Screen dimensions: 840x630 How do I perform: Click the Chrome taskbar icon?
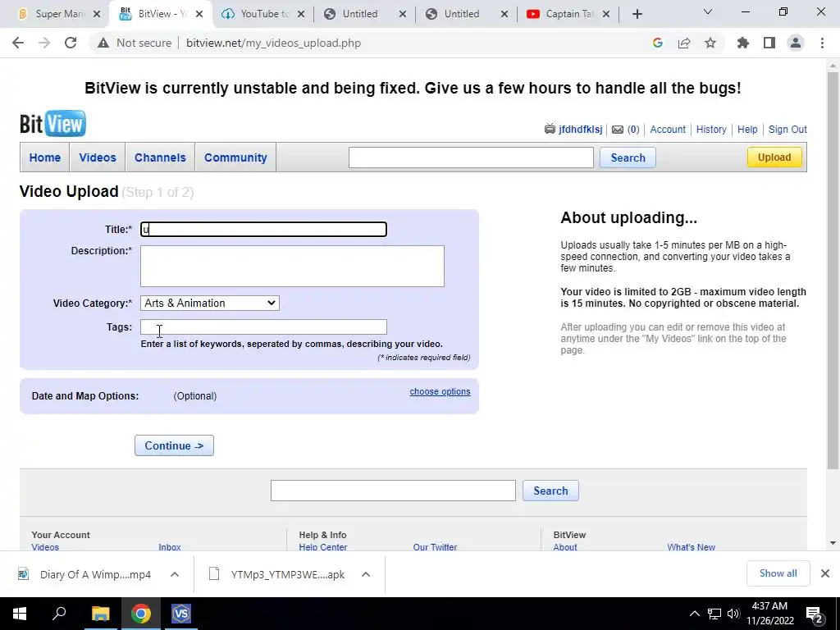pyautogui.click(x=141, y=614)
